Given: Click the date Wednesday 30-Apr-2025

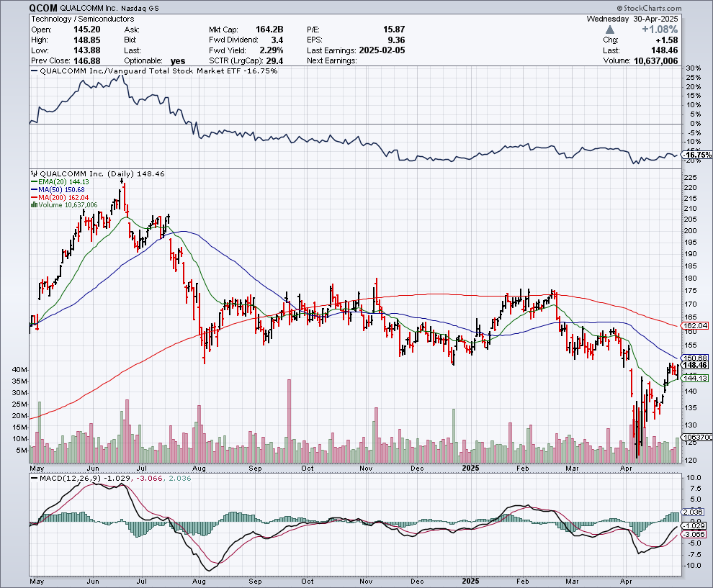Looking at the screenshot, I should tap(632, 19).
